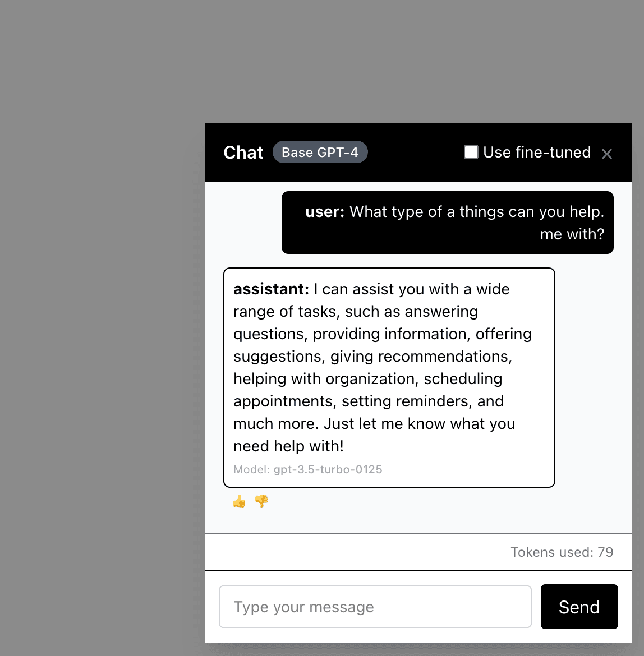This screenshot has width=644, height=656.
Task: Click the bold 'user:' label
Action: click(x=325, y=212)
